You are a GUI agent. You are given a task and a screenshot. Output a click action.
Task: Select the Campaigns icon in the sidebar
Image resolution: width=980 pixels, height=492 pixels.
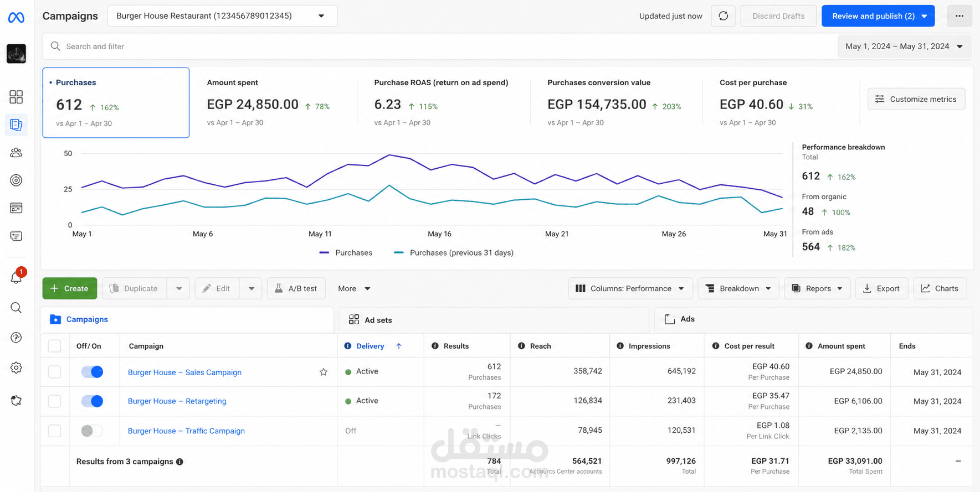[x=16, y=125]
